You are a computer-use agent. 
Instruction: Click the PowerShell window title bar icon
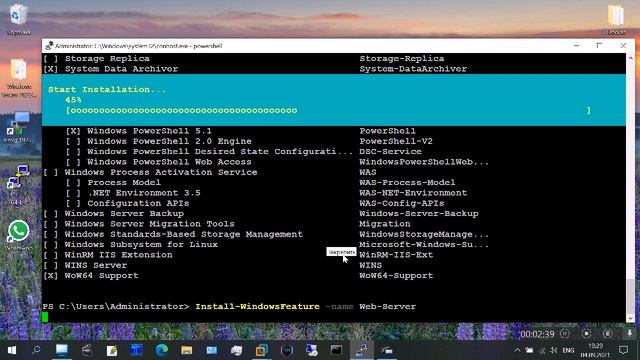coord(49,46)
